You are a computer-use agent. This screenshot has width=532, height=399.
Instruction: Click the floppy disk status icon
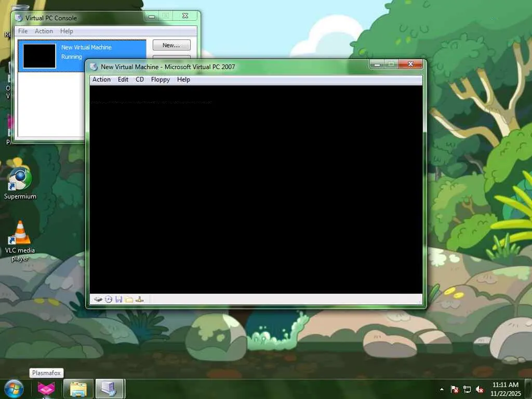point(119,299)
